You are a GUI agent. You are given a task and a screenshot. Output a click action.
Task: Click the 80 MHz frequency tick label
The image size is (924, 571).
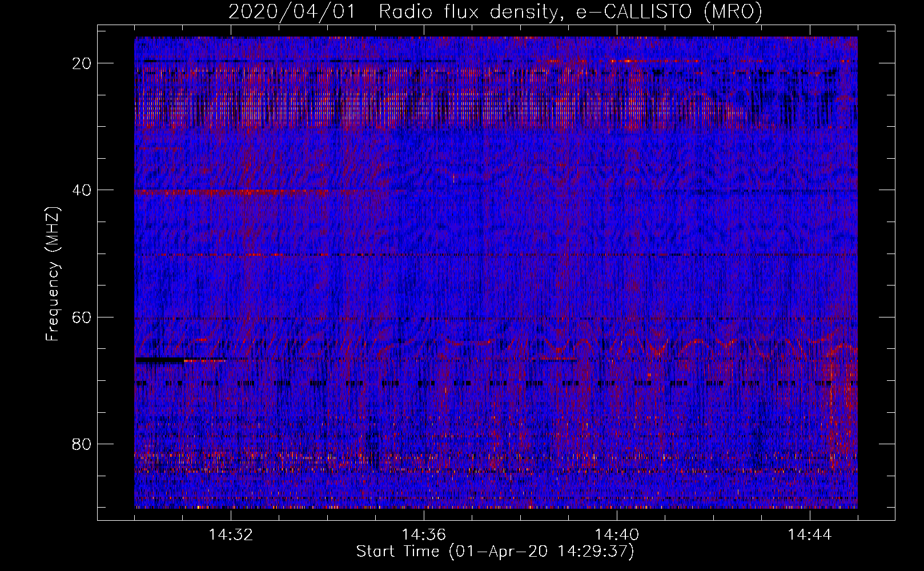[x=82, y=444]
